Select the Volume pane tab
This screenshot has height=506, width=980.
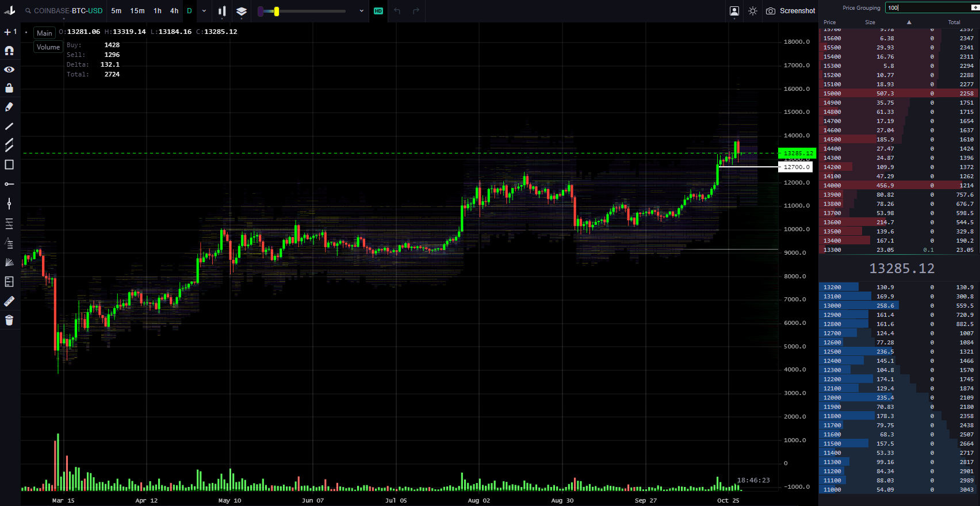point(48,47)
